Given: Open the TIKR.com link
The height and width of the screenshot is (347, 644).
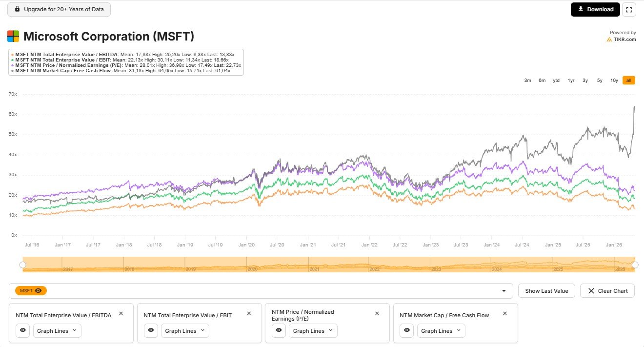Looking at the screenshot, I should click(x=622, y=40).
